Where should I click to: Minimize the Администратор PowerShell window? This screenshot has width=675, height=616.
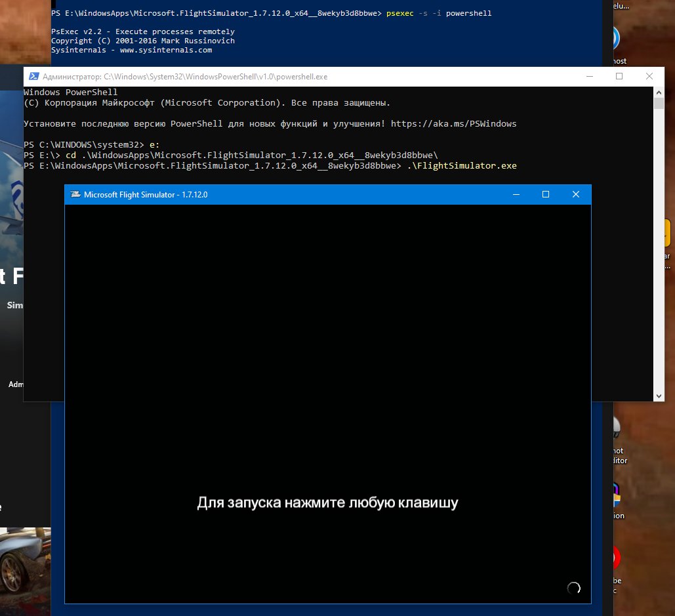(x=590, y=77)
